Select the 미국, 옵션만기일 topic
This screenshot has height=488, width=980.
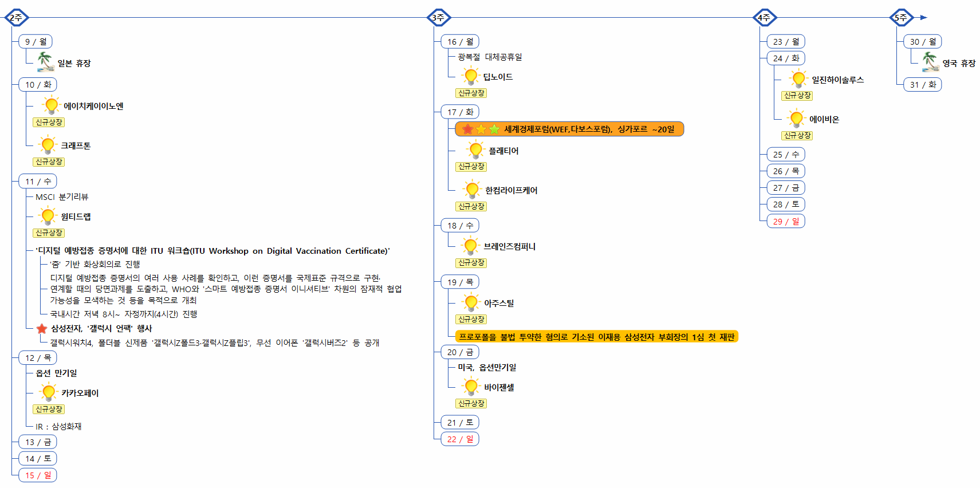click(x=487, y=367)
